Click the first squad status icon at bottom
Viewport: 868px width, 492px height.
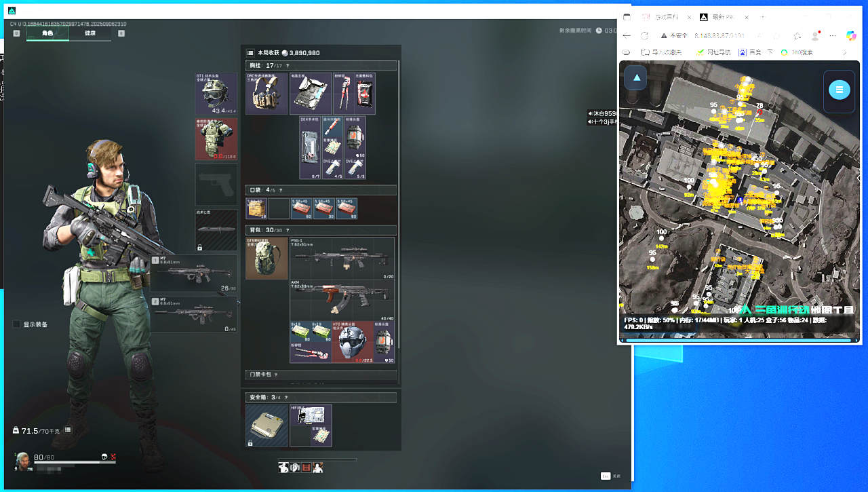(x=283, y=467)
